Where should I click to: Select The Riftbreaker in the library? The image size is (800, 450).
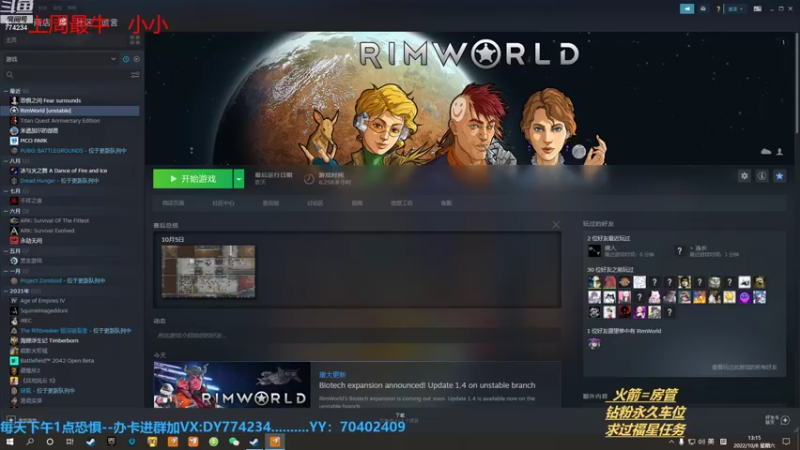tap(76, 331)
